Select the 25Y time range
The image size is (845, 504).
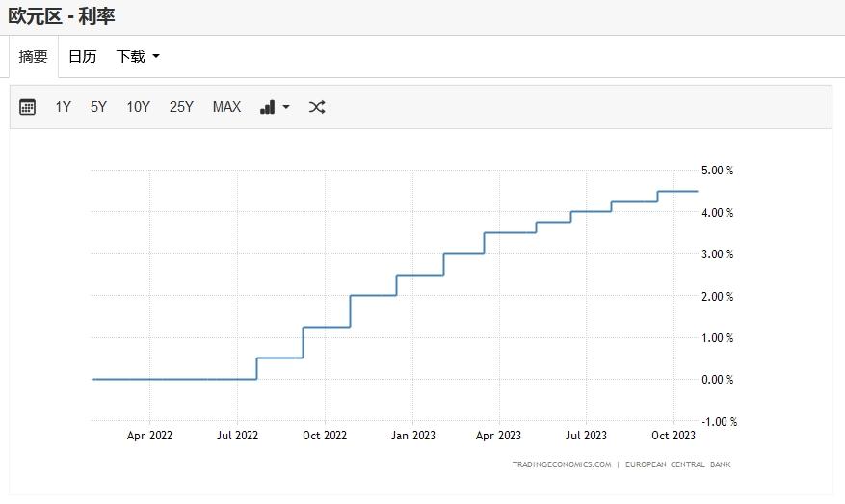181,107
